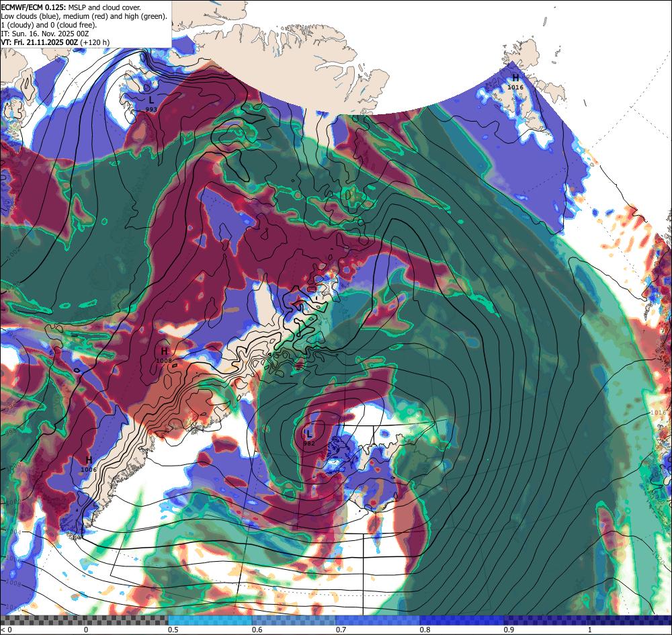Select the 0.8 legend color swatch
The width and height of the screenshot is (672, 635).
point(462,620)
